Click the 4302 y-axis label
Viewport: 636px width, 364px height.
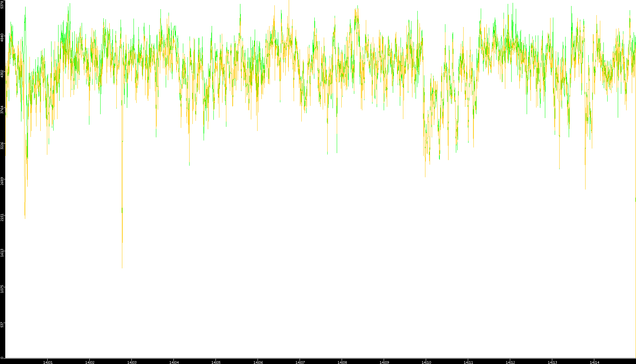tap(2, 74)
